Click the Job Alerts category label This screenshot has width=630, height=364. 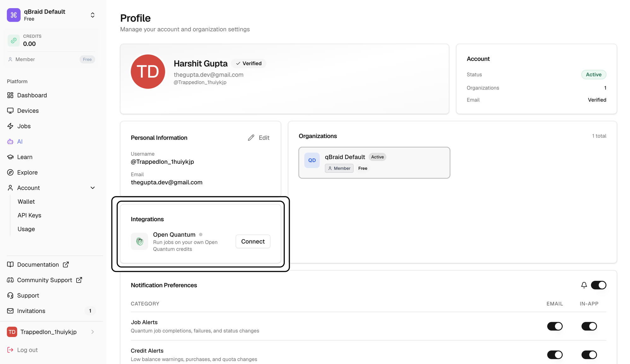(x=144, y=322)
